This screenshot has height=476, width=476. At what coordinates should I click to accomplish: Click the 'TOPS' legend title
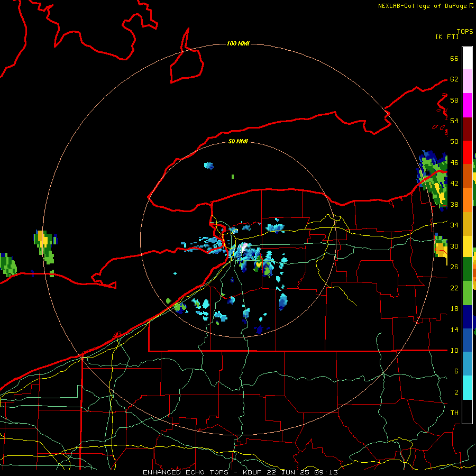coord(465,31)
